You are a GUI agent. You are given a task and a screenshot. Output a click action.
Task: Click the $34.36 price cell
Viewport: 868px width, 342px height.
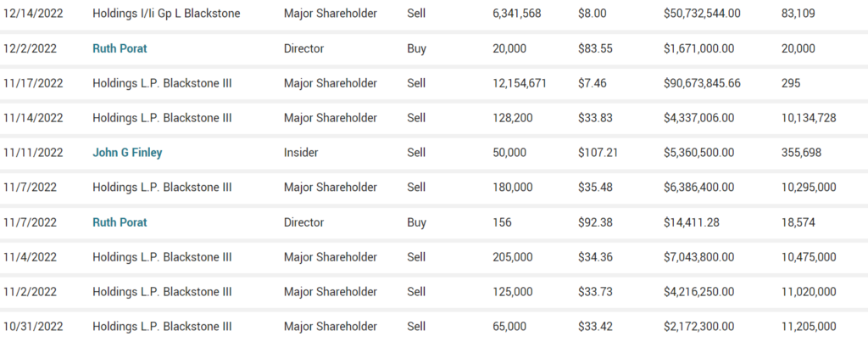click(593, 257)
